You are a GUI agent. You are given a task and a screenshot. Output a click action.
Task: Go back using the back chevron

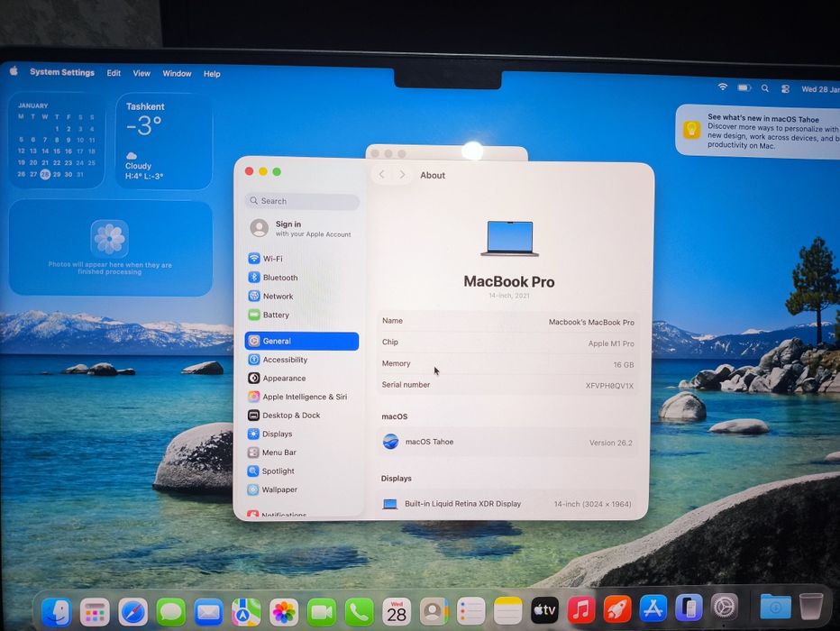[x=382, y=175]
